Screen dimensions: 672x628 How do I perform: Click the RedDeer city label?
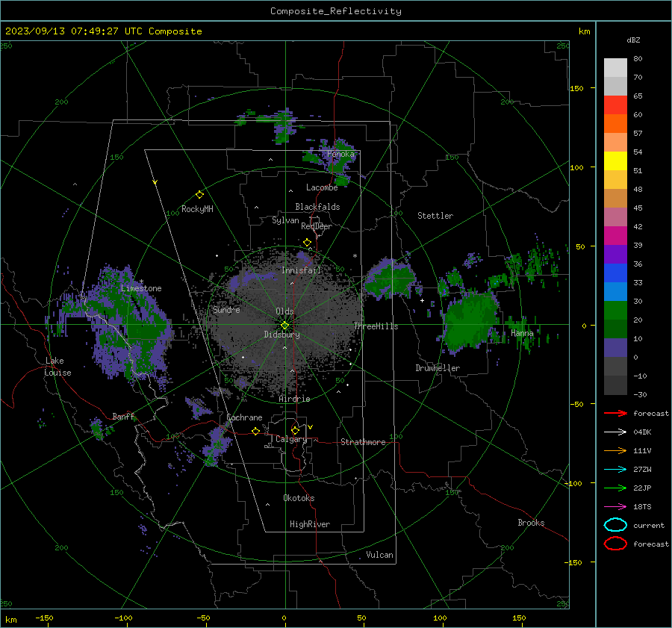[x=317, y=226]
